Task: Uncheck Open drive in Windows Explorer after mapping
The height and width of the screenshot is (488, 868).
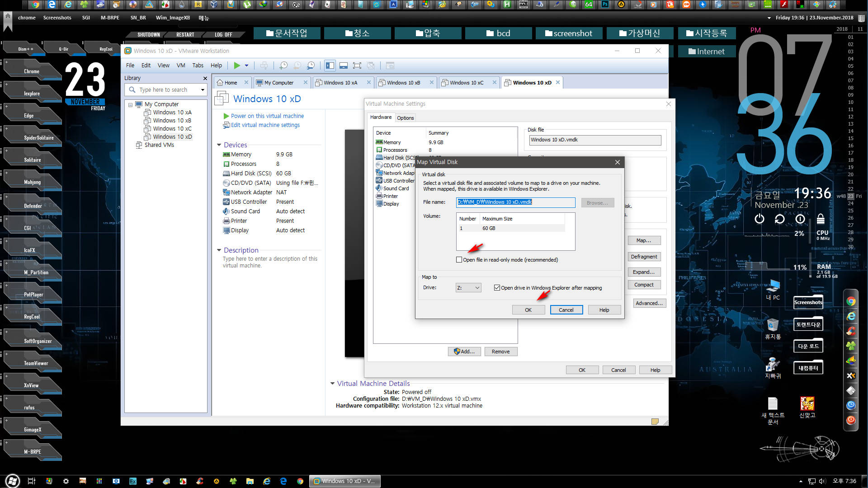Action: pos(497,288)
